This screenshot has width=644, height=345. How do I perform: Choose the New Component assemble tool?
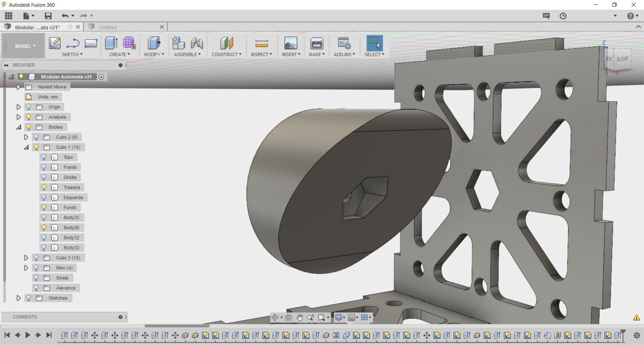pos(178,43)
